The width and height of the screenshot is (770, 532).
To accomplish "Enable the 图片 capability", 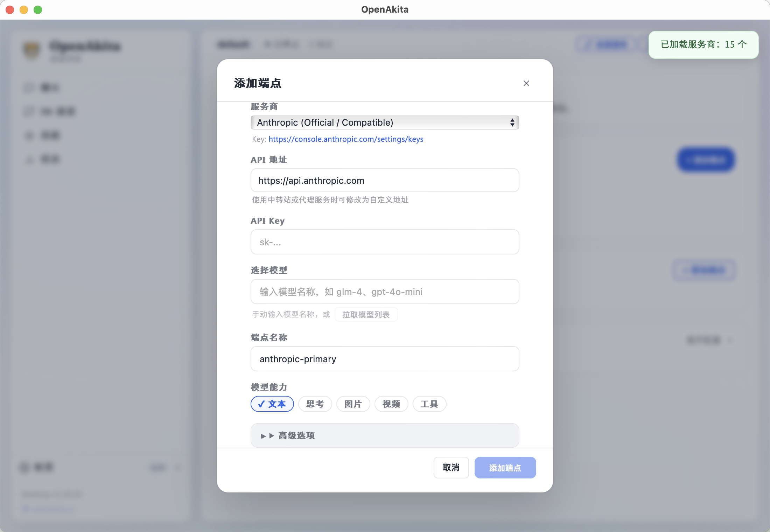I will pyautogui.click(x=353, y=404).
